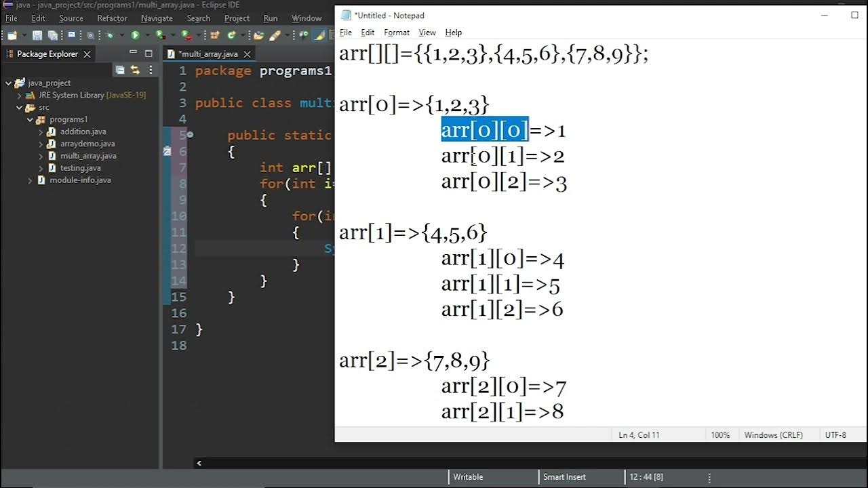868x488 pixels.
Task: Open dropdown arrow next to green Run button
Action: pyautogui.click(x=147, y=35)
